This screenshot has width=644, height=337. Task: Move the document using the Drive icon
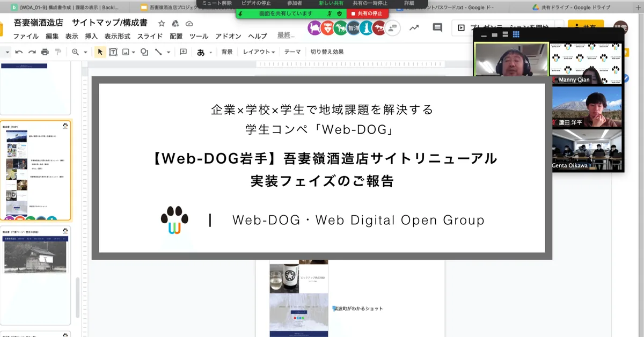point(175,24)
